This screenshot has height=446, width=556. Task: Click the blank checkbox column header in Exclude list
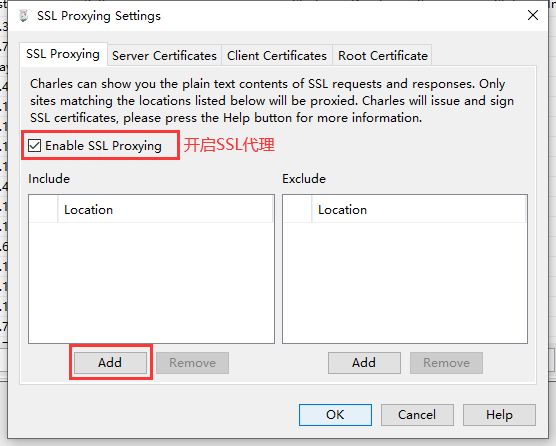pos(298,210)
